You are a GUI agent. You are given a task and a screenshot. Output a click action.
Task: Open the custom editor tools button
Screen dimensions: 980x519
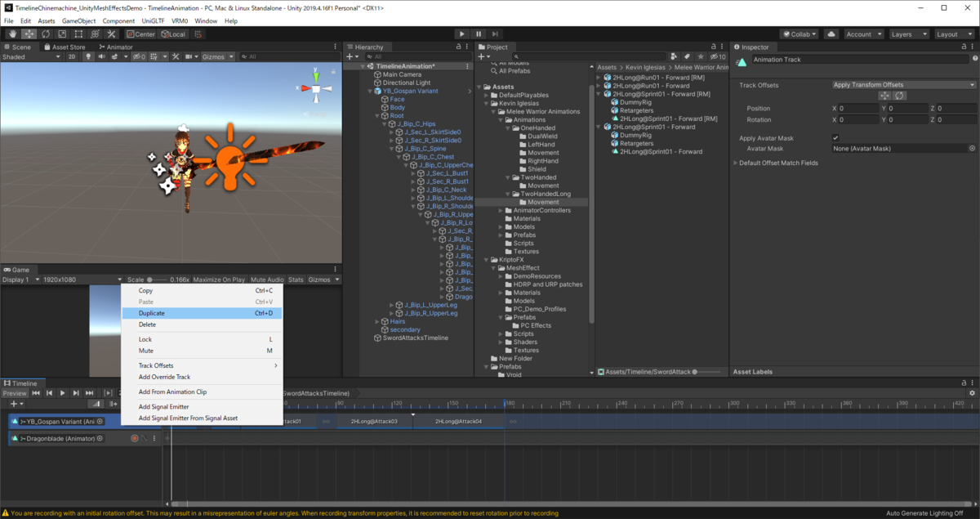coord(111,34)
